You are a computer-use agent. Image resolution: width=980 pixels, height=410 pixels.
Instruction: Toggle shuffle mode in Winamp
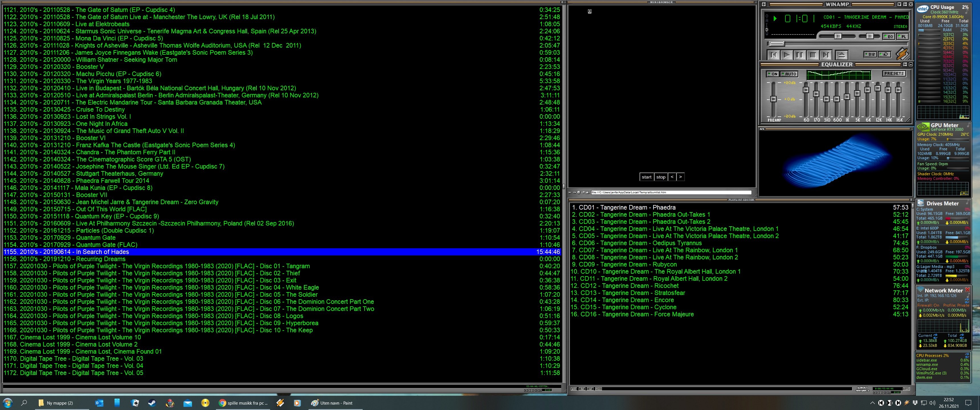[x=871, y=55]
